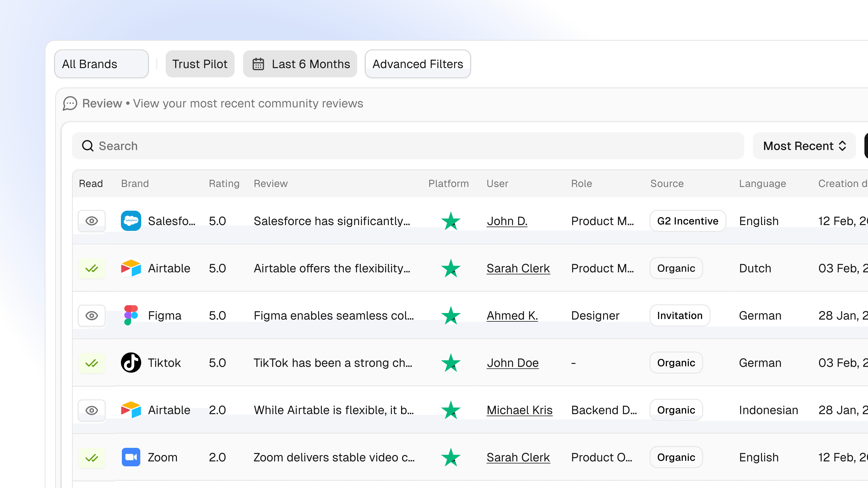Click the review speech bubble icon
This screenshot has width=868, height=488.
[70, 103]
